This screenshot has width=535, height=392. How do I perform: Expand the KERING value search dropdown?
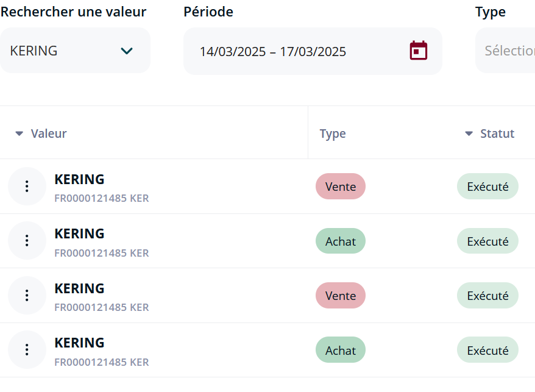(x=75, y=51)
